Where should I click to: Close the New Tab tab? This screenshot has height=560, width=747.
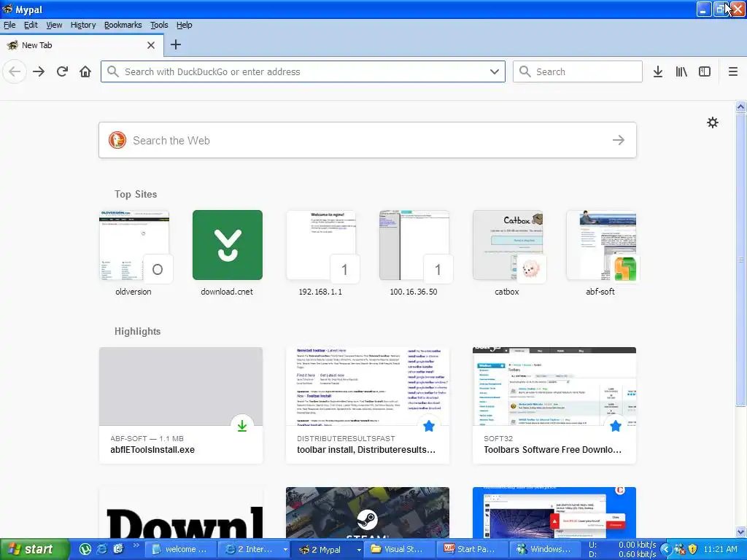coord(151,45)
